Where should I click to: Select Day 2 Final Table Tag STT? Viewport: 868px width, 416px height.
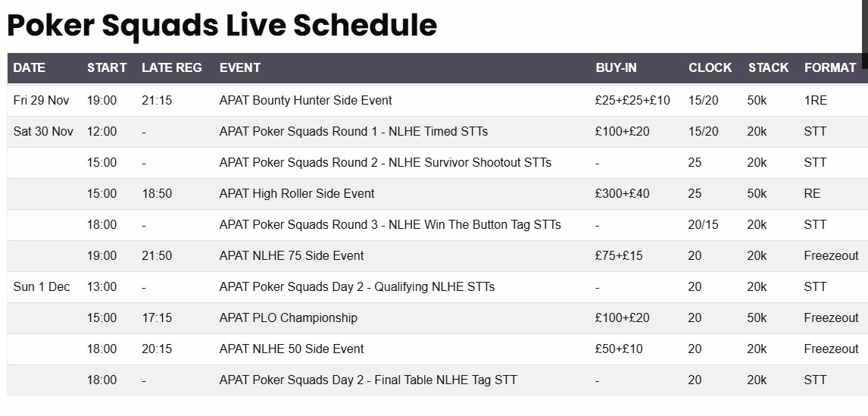pos(368,380)
